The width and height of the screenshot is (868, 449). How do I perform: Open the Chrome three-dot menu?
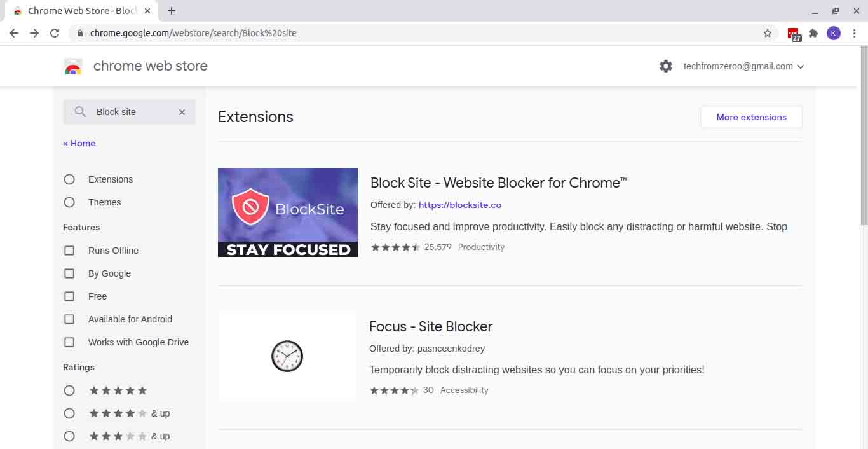click(854, 33)
